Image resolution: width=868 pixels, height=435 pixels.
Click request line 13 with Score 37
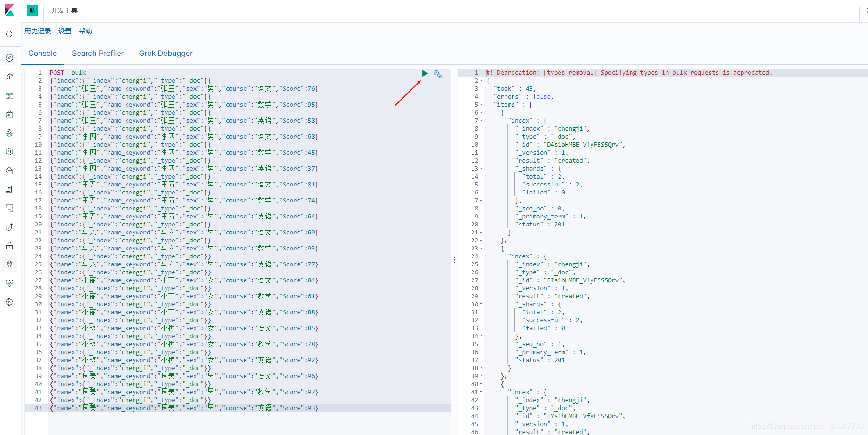184,169
